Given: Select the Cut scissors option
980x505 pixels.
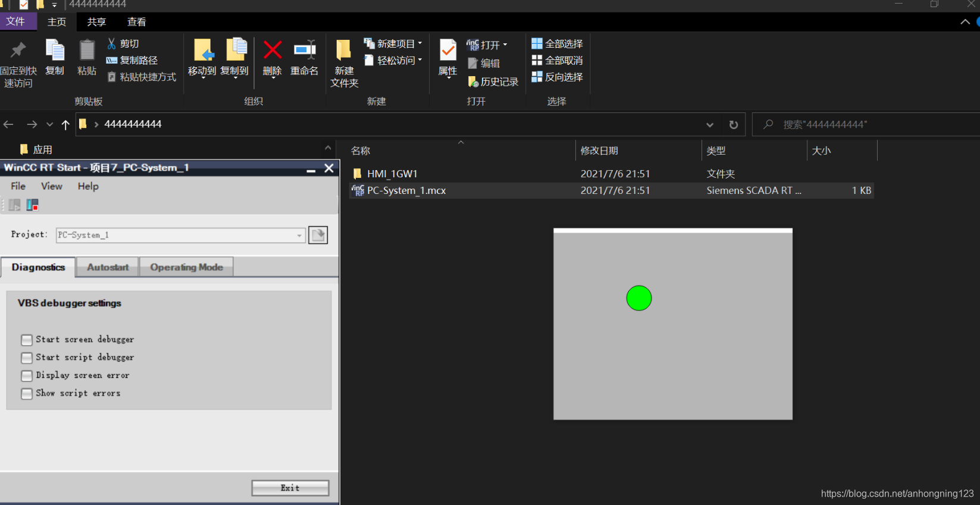Looking at the screenshot, I should tap(123, 43).
